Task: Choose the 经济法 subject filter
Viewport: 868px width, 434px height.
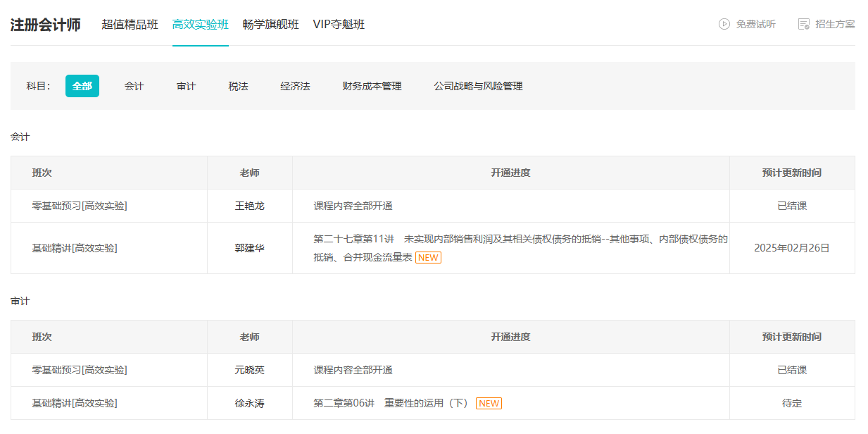Action: [x=295, y=86]
